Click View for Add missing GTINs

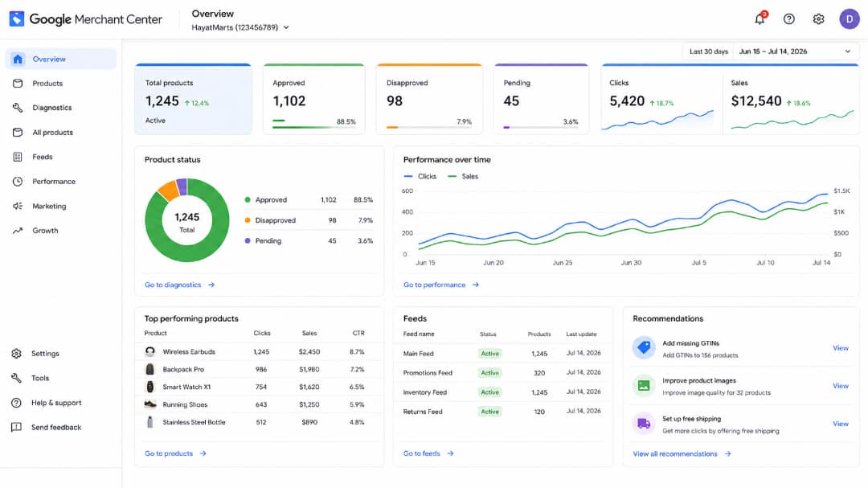tap(841, 348)
